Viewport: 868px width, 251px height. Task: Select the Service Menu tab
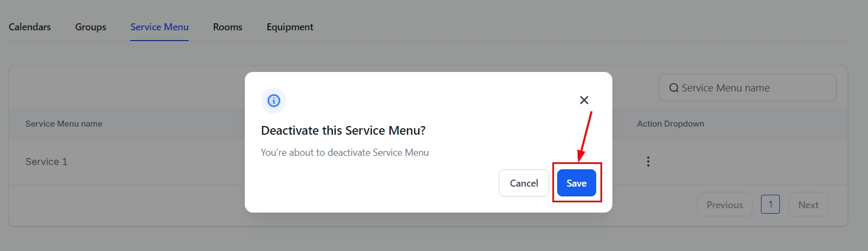(x=159, y=27)
